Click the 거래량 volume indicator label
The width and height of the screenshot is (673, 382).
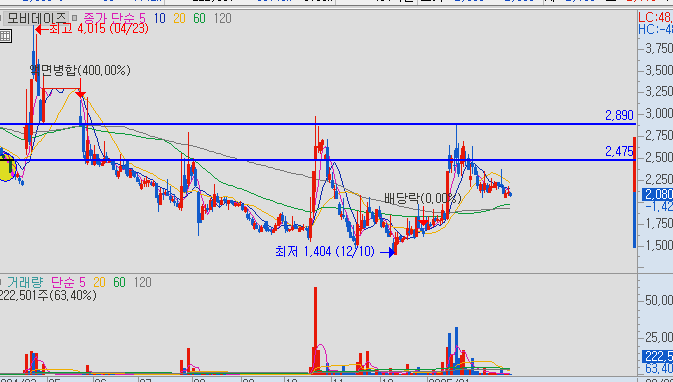(x=25, y=282)
